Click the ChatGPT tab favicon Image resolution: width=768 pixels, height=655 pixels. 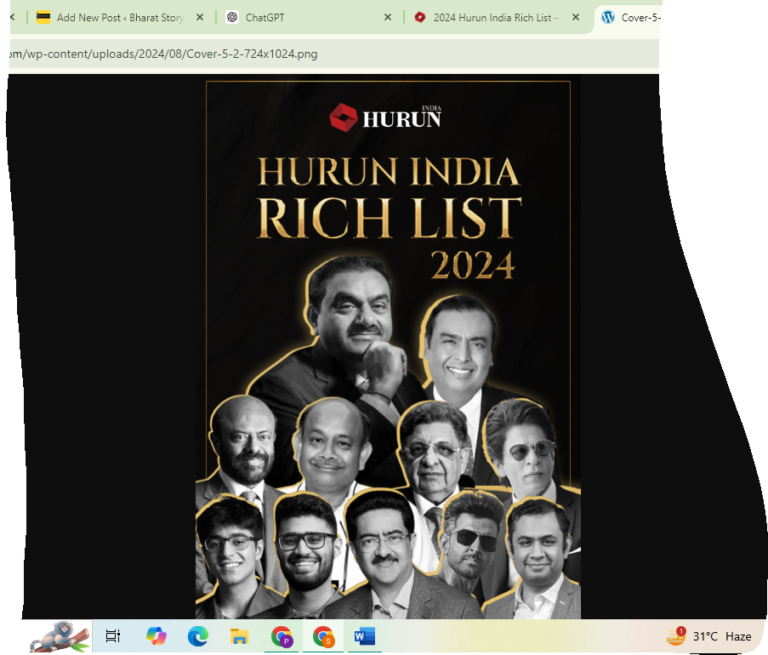(232, 18)
